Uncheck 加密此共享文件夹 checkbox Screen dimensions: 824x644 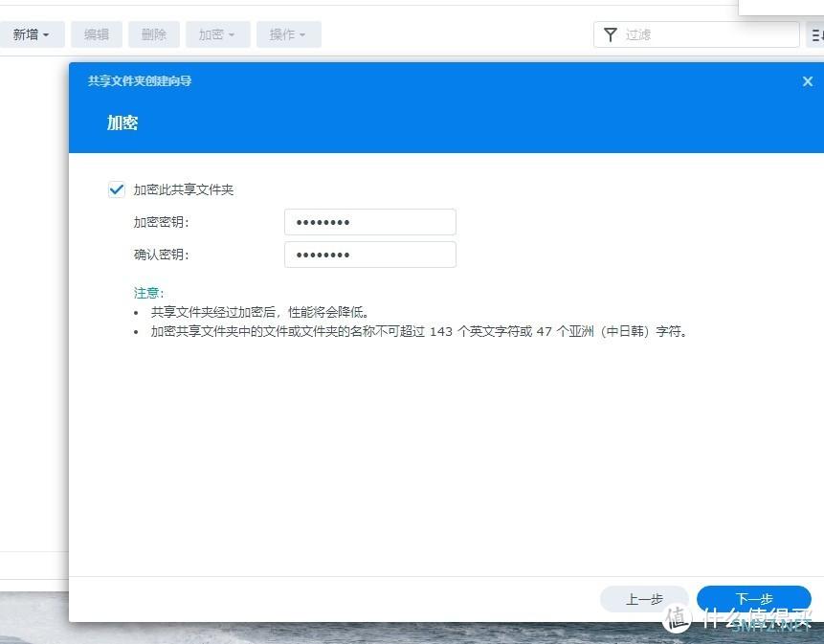click(117, 189)
